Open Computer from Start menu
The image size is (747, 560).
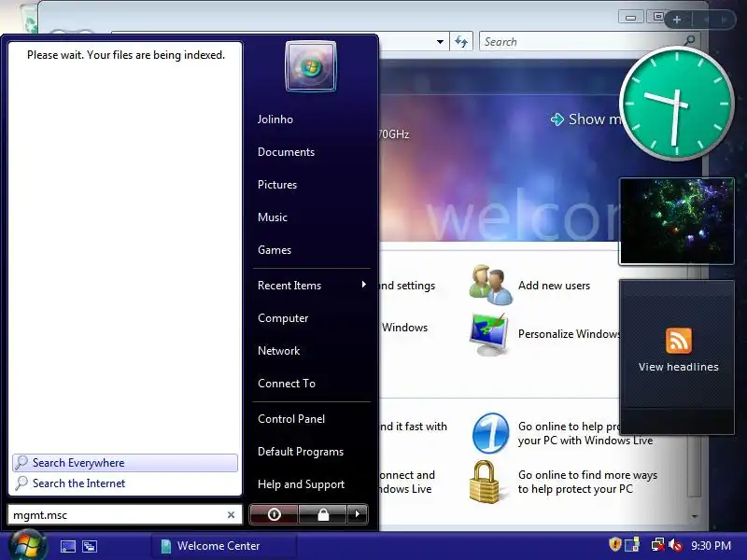(283, 318)
